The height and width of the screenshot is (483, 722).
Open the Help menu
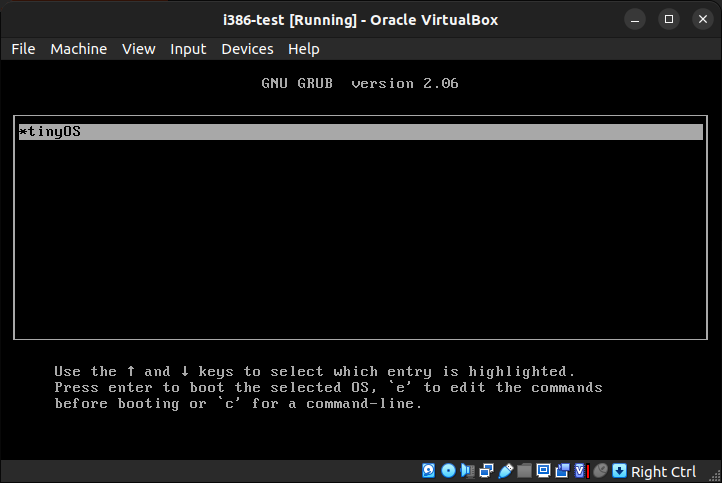pos(304,49)
